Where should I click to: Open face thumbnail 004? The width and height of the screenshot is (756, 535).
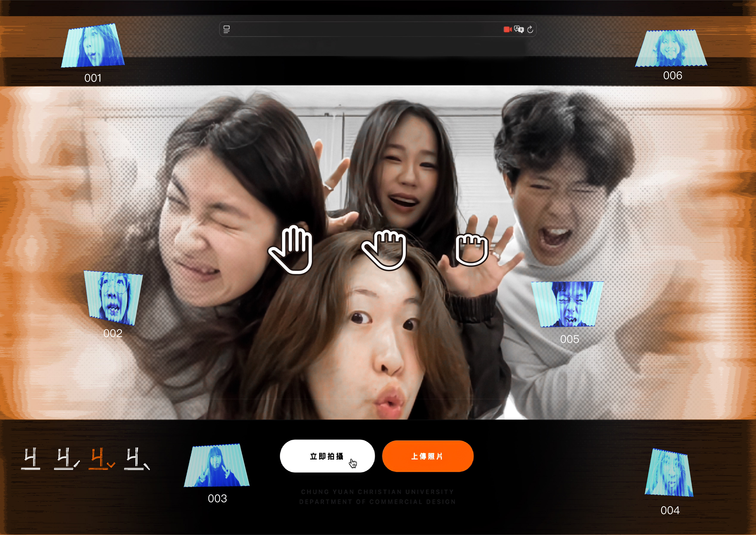click(669, 472)
